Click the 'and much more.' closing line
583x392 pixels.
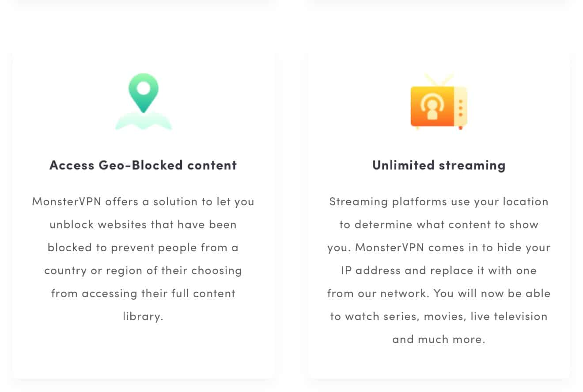point(439,339)
